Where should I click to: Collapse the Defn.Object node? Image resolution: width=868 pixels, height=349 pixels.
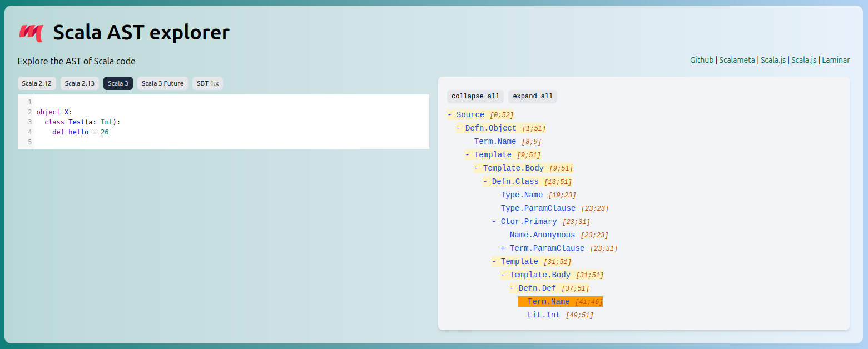pyautogui.click(x=458, y=128)
